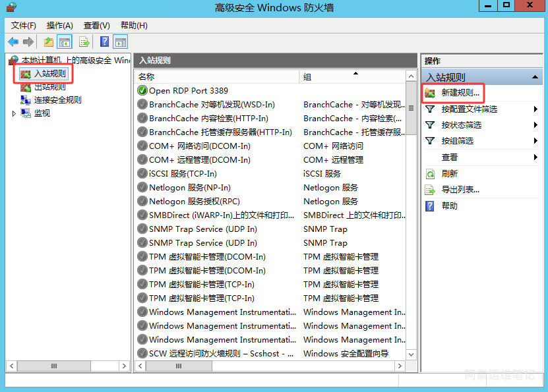This screenshot has width=548, height=392.
Task: Open the 帮助(H) menu
Action: [134, 26]
